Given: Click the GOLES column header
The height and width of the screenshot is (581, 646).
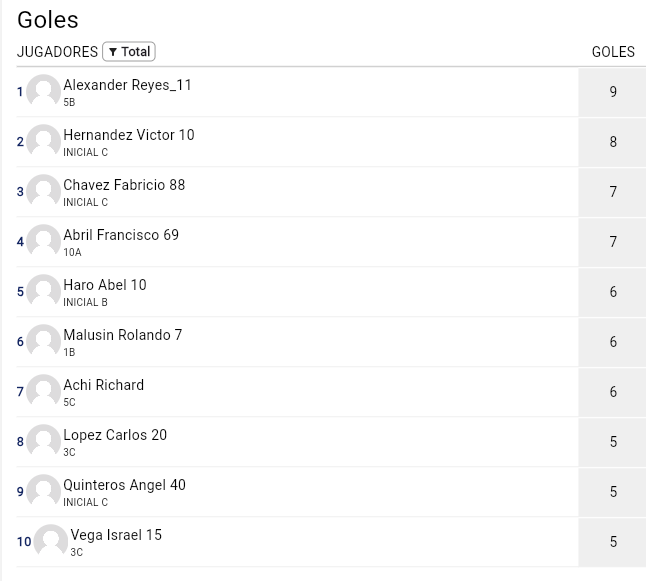Looking at the screenshot, I should (x=613, y=52).
